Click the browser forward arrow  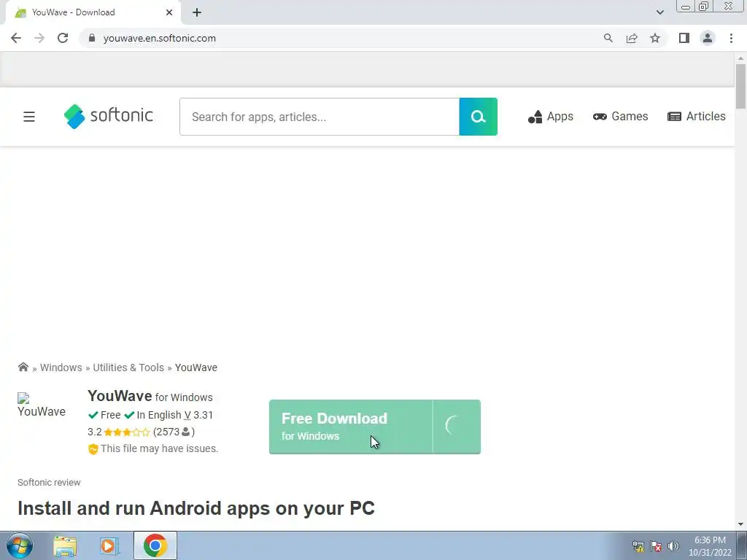[39, 38]
